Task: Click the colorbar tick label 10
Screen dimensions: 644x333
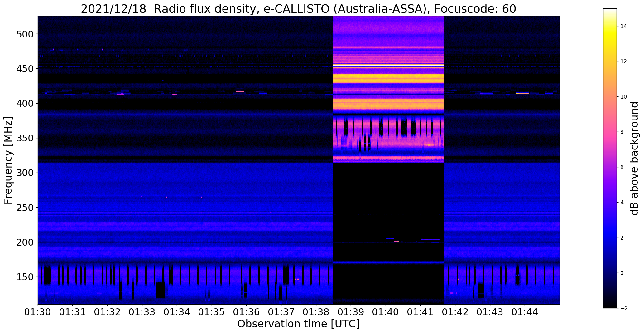Action: (x=624, y=97)
